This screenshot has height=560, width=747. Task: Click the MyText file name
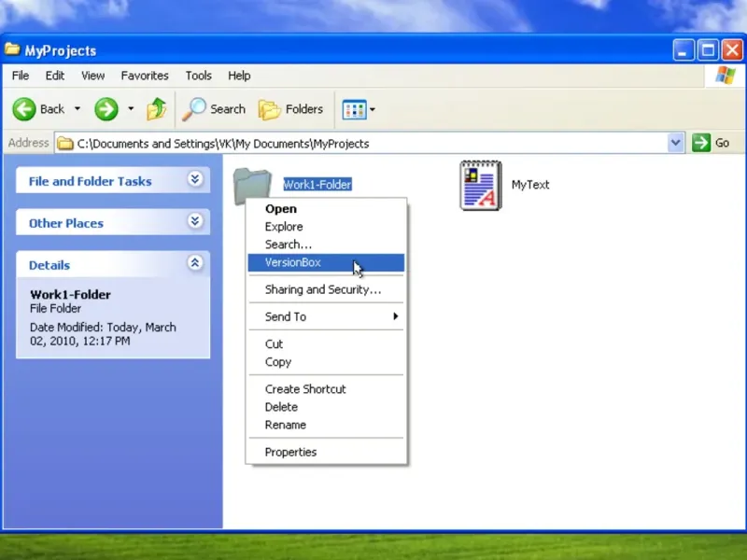point(530,185)
